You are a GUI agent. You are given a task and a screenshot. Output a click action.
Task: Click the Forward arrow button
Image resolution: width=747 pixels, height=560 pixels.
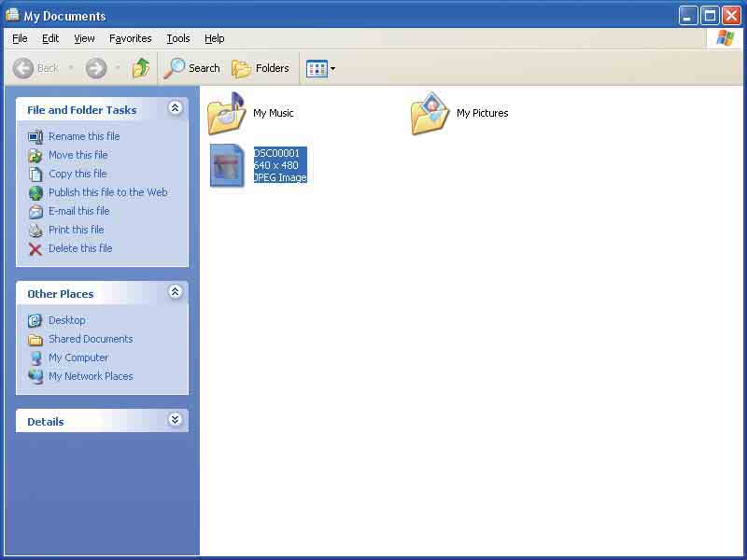click(x=96, y=68)
